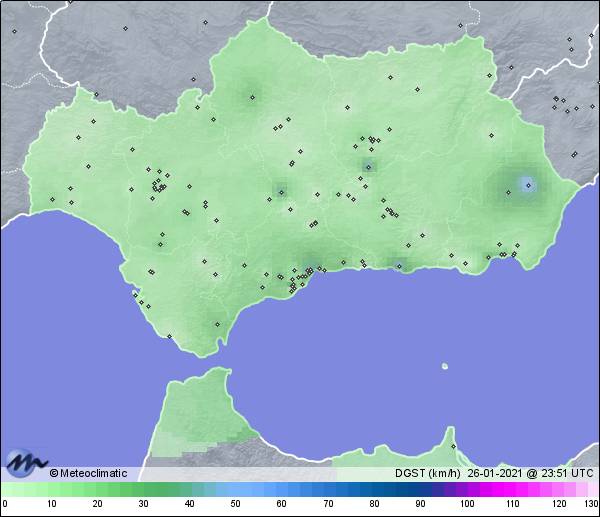Click the scale label 100
This screenshot has height=517, width=600.
pos(467,504)
